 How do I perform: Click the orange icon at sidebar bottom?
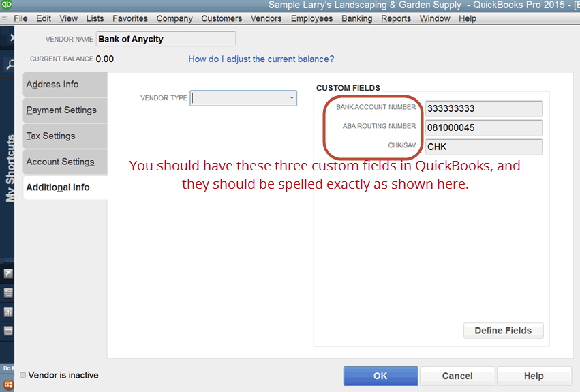(9, 384)
